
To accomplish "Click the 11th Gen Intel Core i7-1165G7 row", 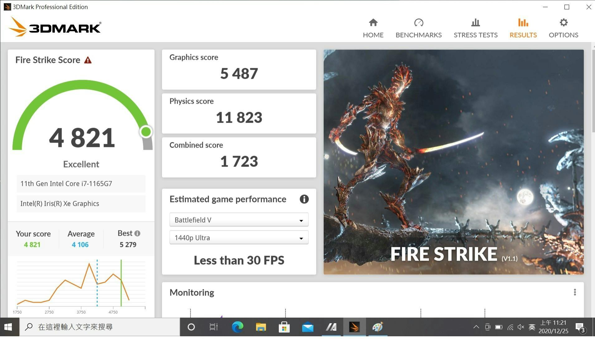I will coord(81,184).
